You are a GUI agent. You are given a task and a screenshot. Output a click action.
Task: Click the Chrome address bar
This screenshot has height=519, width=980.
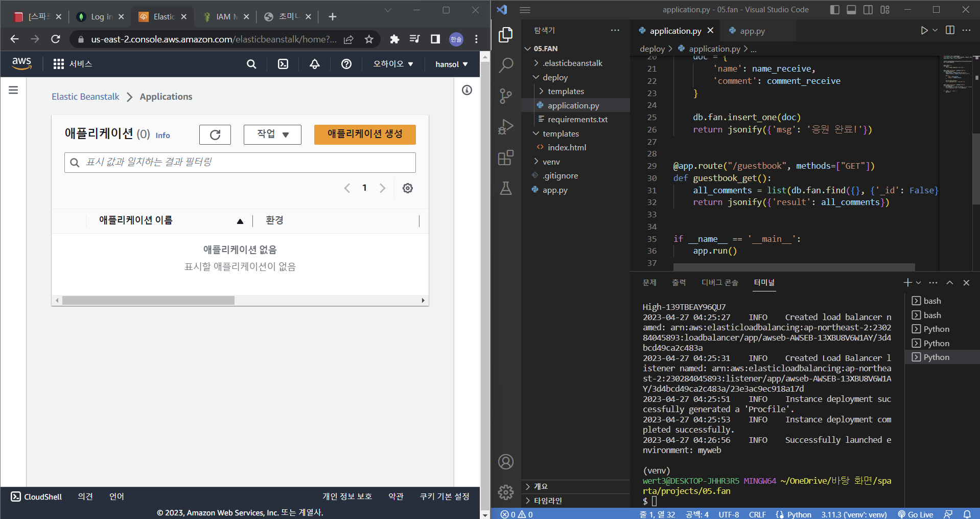(x=214, y=39)
